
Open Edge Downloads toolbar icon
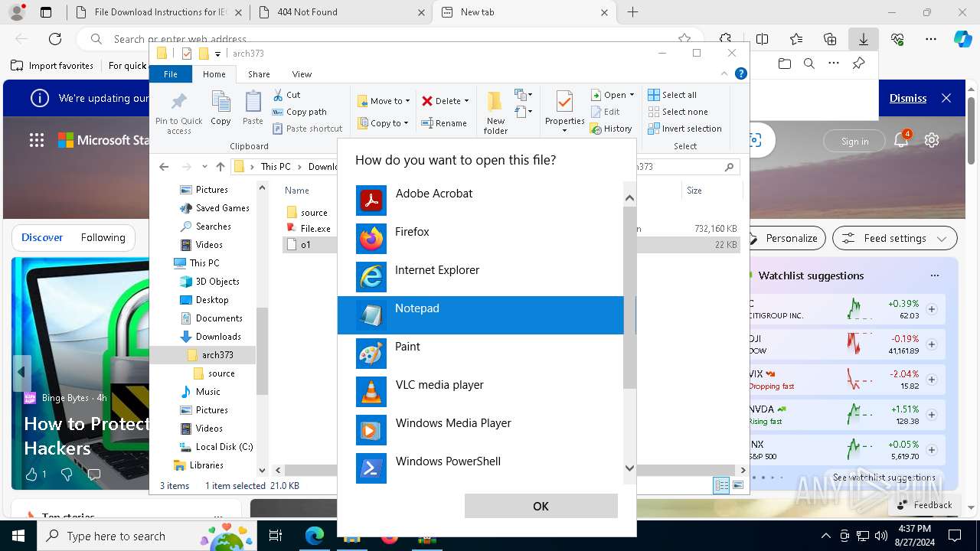pyautogui.click(x=863, y=39)
